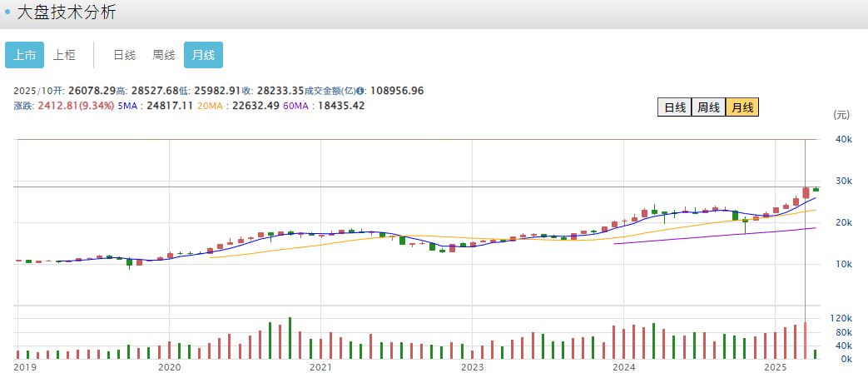Click the small green candle at chart's right edge

pyautogui.click(x=816, y=189)
